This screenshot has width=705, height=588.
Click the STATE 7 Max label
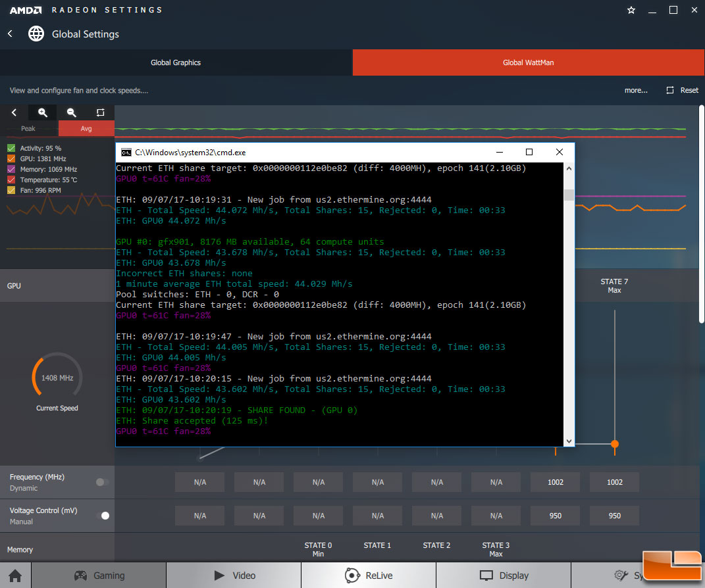[614, 285]
